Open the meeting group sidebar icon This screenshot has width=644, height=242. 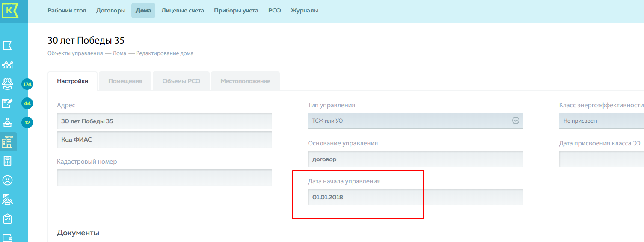tap(7, 200)
